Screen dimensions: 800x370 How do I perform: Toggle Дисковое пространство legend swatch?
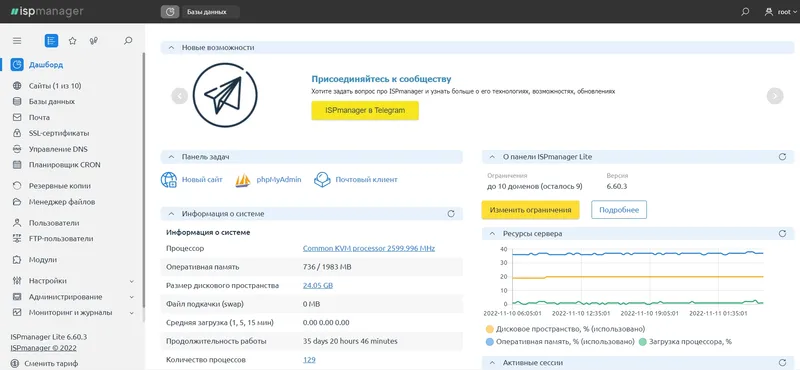coord(490,329)
